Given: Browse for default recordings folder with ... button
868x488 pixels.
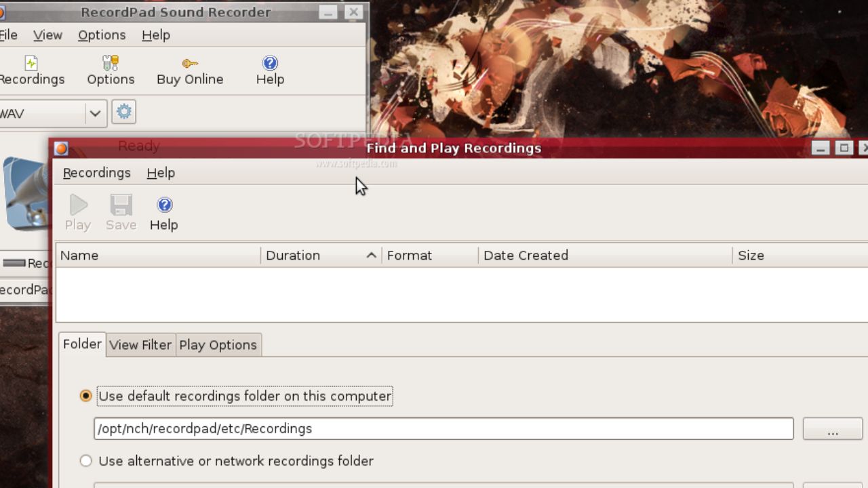Looking at the screenshot, I should [833, 429].
